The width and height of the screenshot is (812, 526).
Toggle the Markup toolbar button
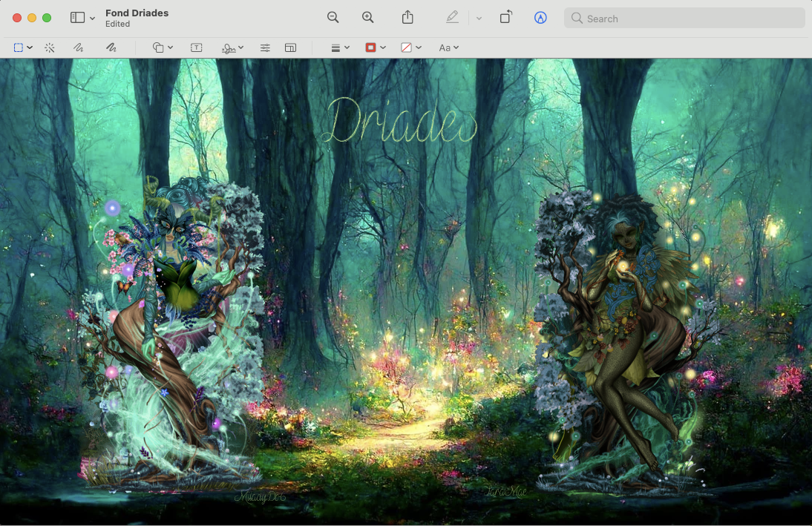[x=540, y=18]
